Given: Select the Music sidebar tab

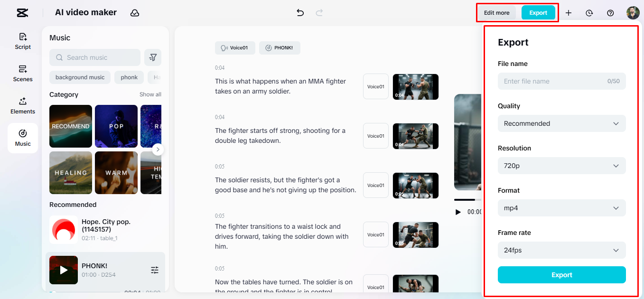Looking at the screenshot, I should point(23,138).
